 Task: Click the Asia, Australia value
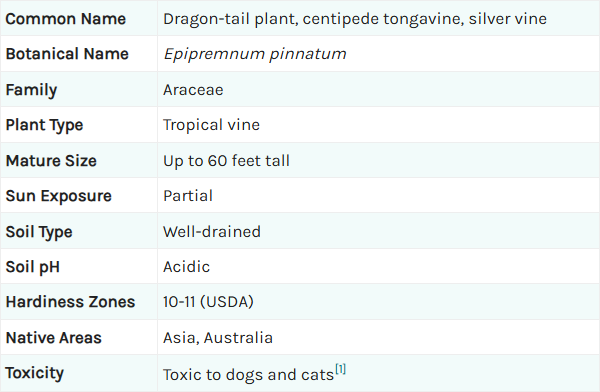click(218, 338)
